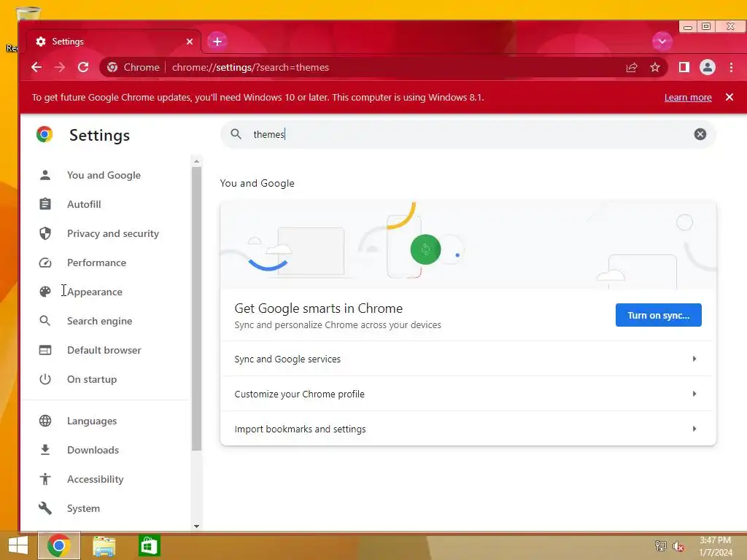Open Languages settings section

(92, 421)
